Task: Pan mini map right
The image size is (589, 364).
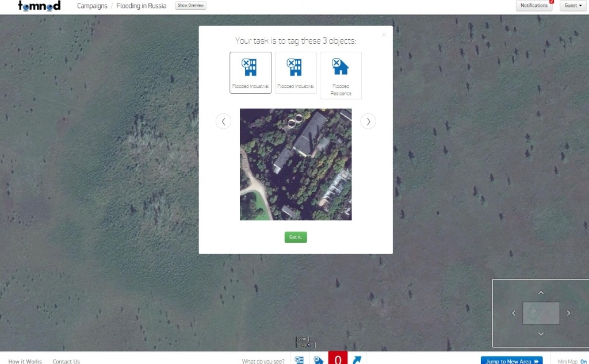Action: [x=568, y=313]
